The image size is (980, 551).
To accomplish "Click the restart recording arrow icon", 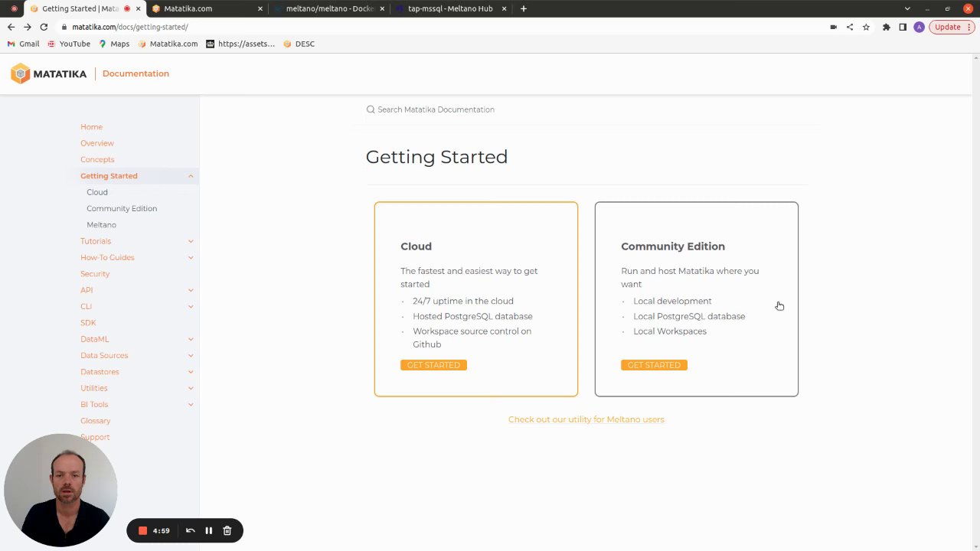I will tap(191, 530).
